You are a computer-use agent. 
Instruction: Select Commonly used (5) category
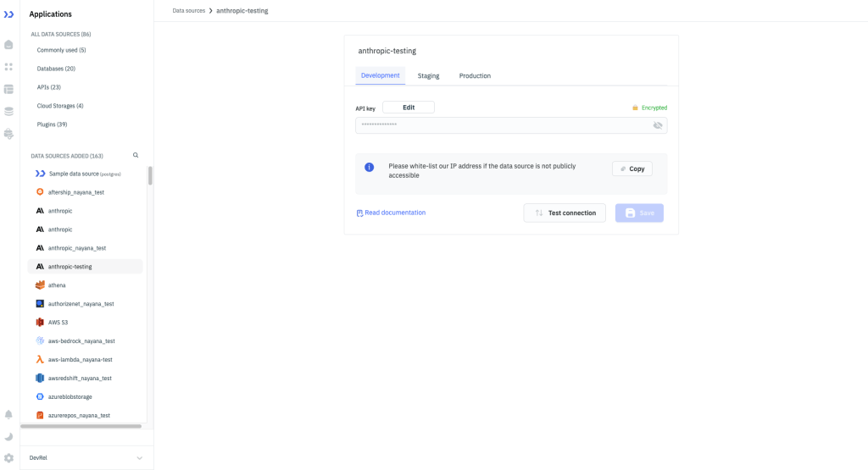[x=61, y=50]
